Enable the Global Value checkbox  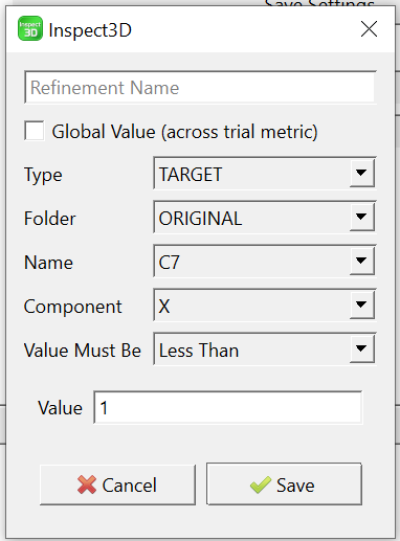click(x=34, y=131)
